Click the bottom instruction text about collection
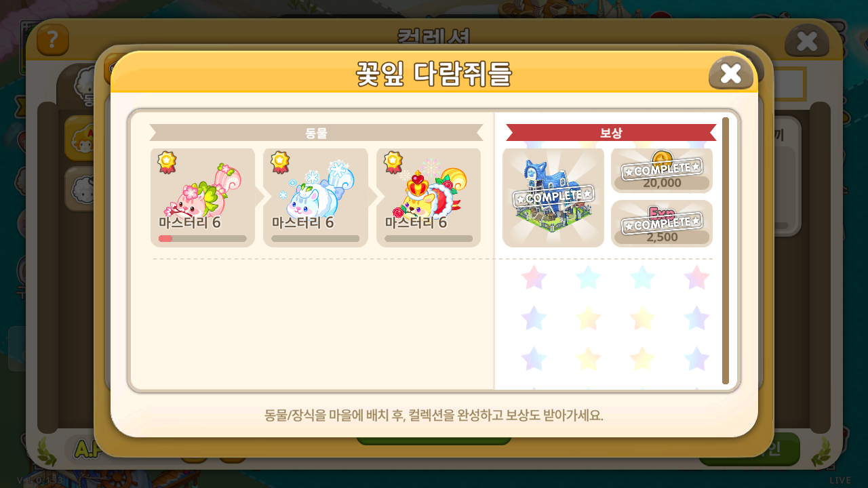The height and width of the screenshot is (488, 868). tap(434, 415)
